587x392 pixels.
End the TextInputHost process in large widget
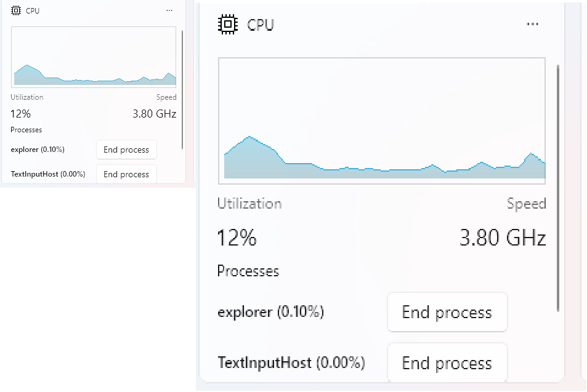tap(447, 362)
